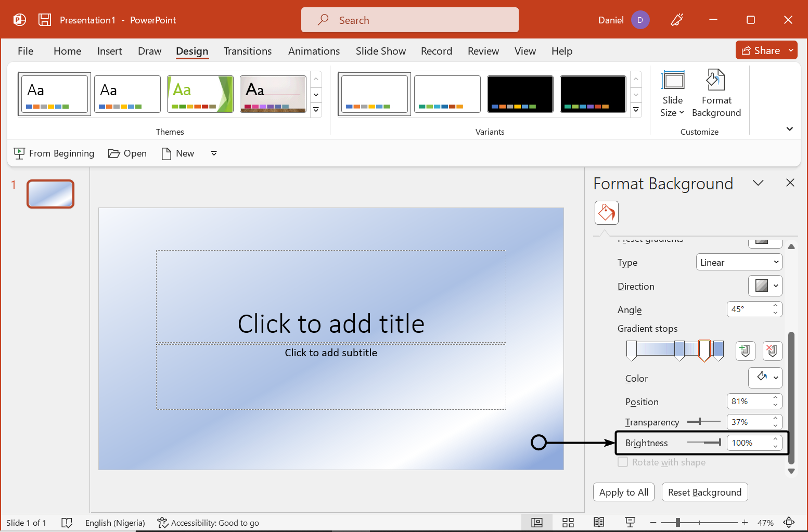Click the Reset Background button
The image size is (808, 532).
tap(704, 492)
